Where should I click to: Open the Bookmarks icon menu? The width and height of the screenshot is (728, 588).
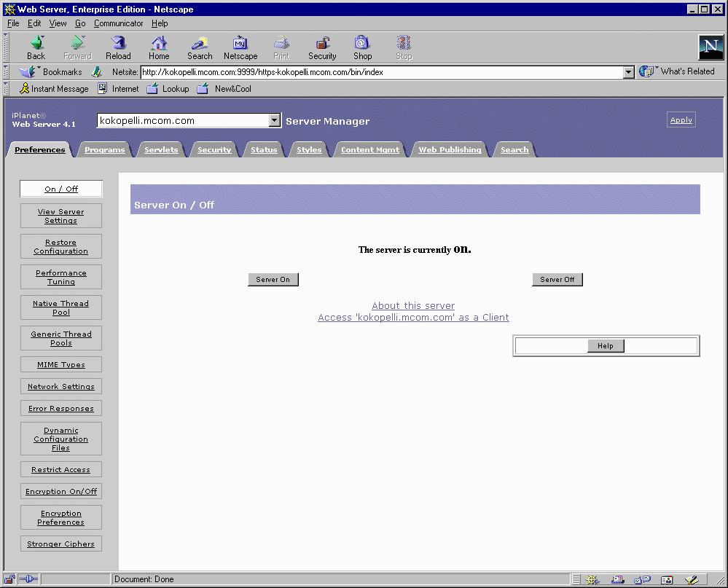27,72
